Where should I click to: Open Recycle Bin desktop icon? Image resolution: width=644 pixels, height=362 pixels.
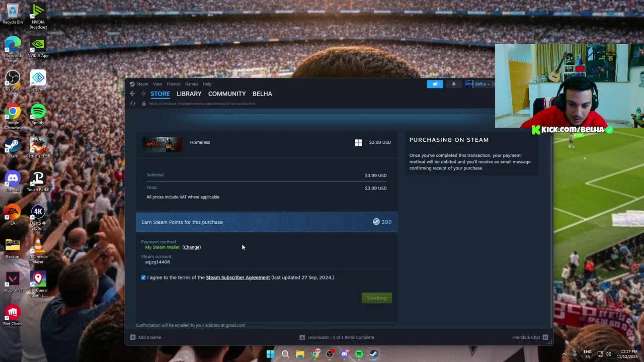click(13, 15)
